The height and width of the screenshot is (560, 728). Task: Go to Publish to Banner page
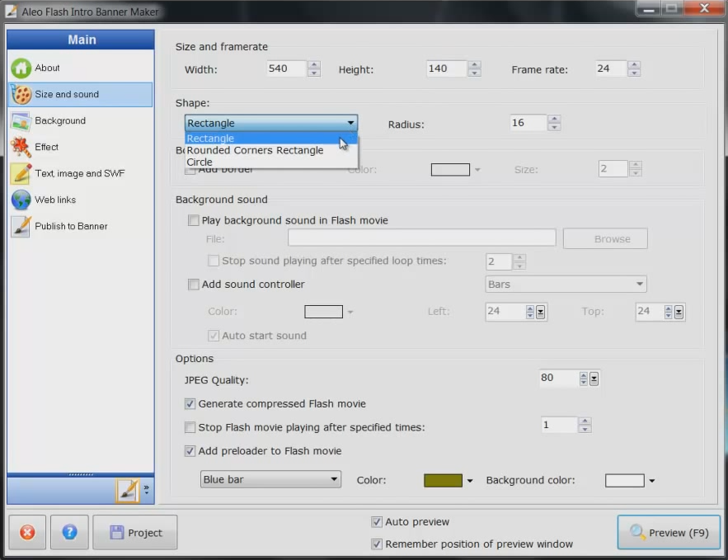click(80, 226)
